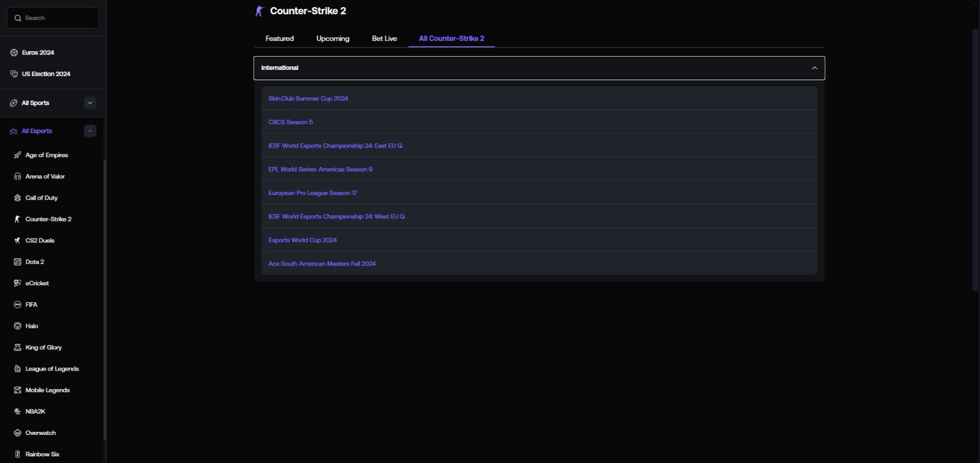This screenshot has width=980, height=463.
Task: Choose League of Legends label
Action: pos(52,369)
